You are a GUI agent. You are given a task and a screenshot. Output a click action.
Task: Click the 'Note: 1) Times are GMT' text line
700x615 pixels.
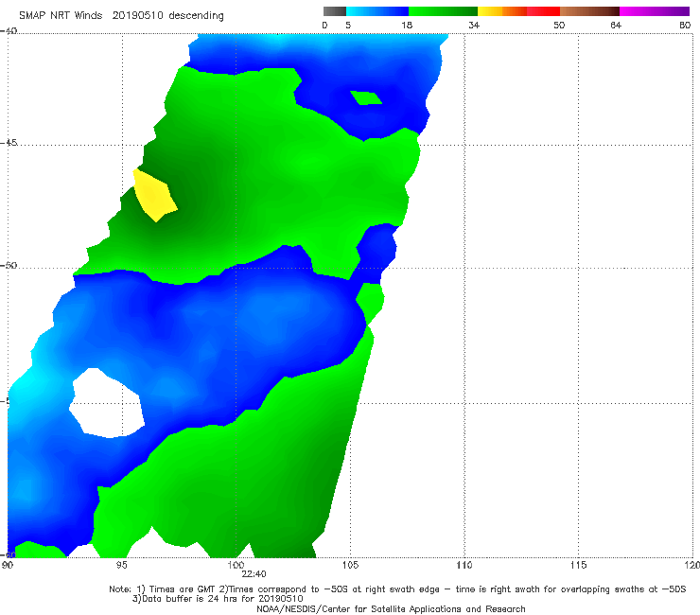coord(397,589)
